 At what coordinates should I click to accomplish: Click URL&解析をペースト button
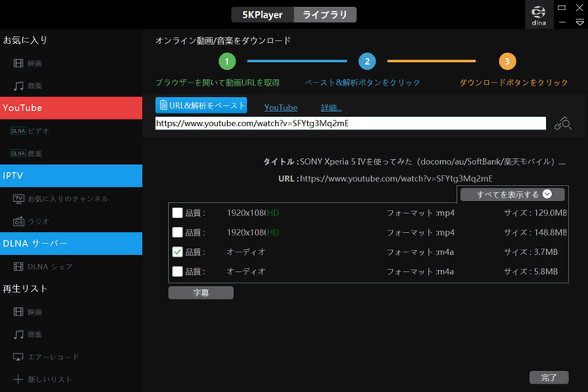(201, 105)
